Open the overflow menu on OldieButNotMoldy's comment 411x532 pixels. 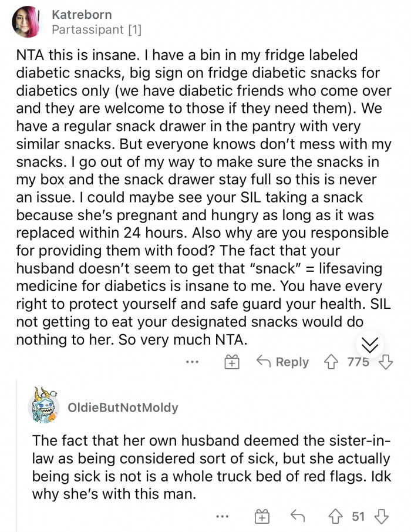pyautogui.click(x=223, y=516)
